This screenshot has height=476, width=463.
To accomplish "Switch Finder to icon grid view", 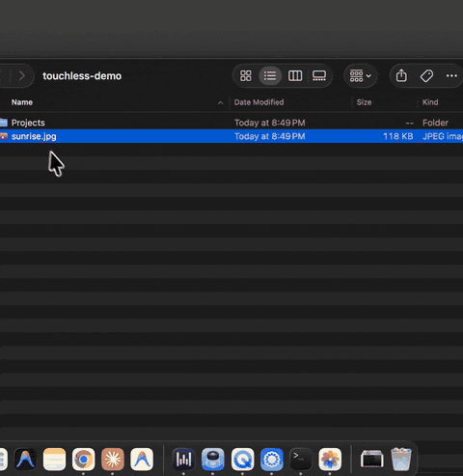I will tap(246, 76).
